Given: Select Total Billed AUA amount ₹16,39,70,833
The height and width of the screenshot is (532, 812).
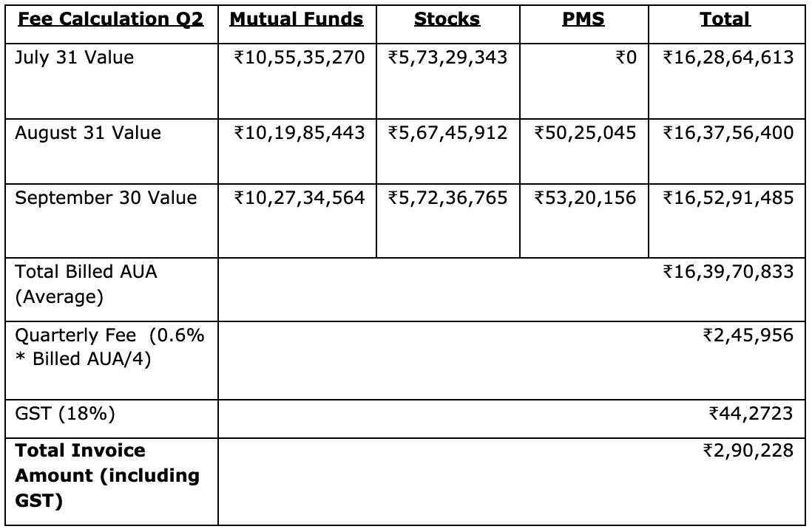Looking at the screenshot, I should [x=728, y=272].
